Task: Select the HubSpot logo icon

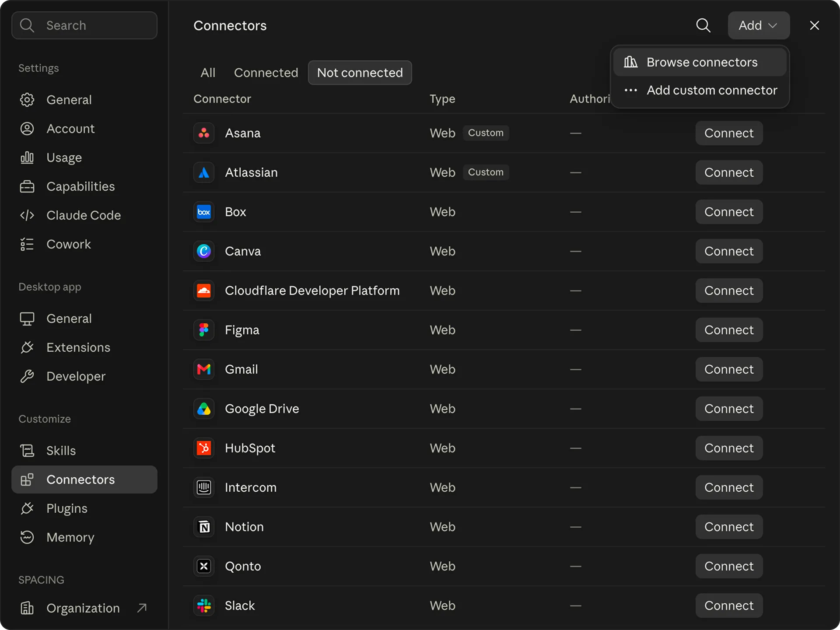Action: click(x=204, y=448)
